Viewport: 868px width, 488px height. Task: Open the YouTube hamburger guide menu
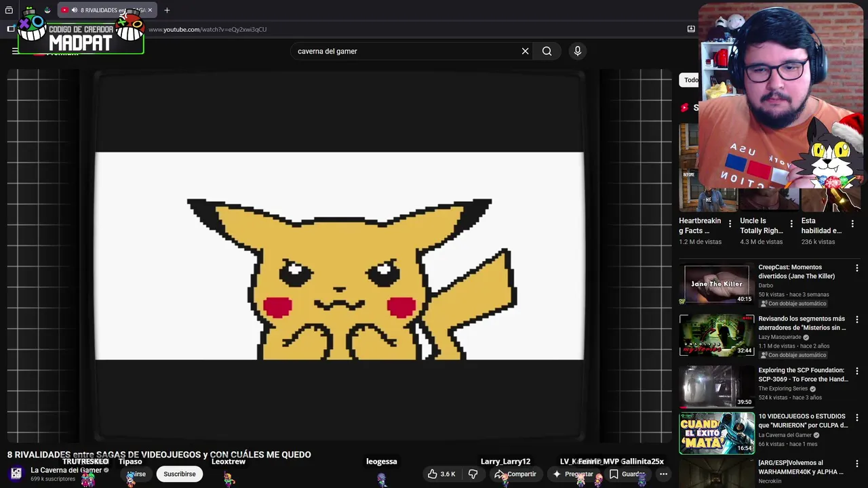(x=15, y=51)
